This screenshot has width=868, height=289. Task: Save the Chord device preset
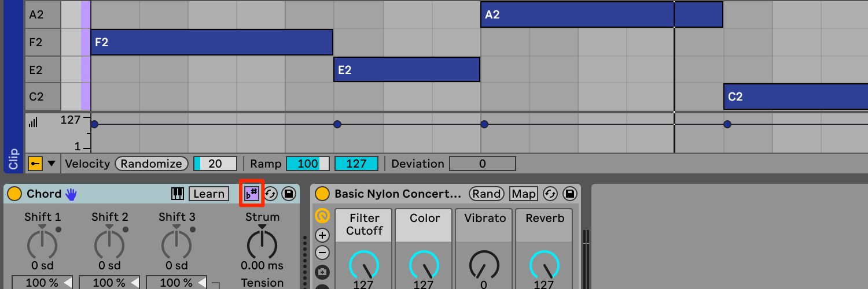point(289,194)
